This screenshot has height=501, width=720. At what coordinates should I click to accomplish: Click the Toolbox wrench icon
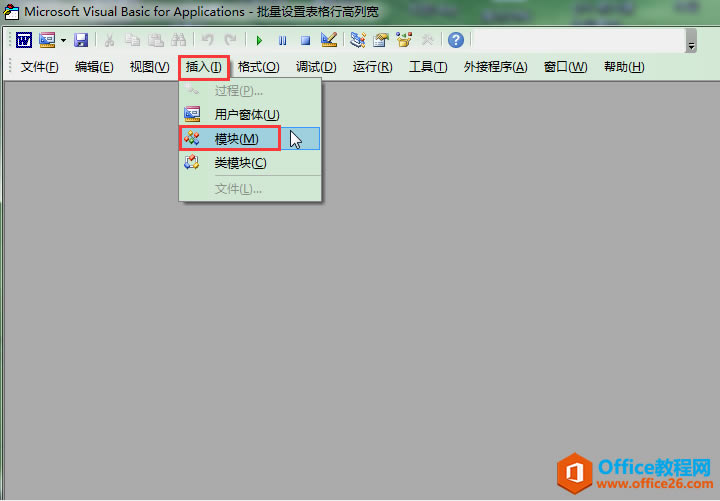(427, 40)
